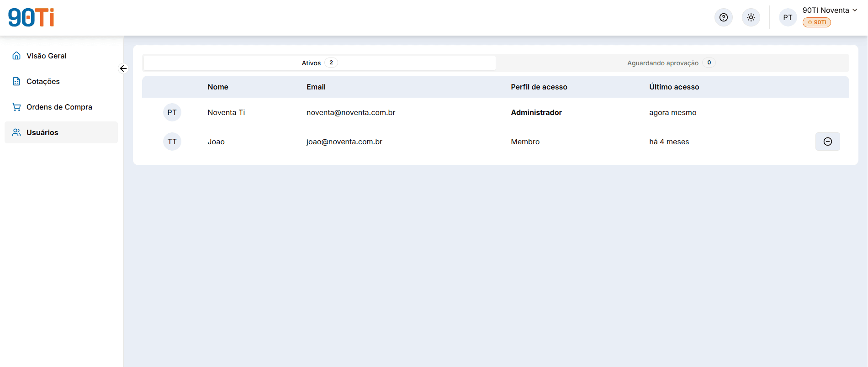Open Visão Geral menu item

coord(61,56)
